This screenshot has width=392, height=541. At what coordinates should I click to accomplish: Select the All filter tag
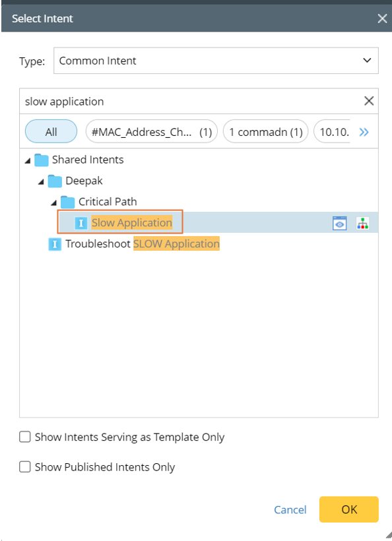[51, 131]
